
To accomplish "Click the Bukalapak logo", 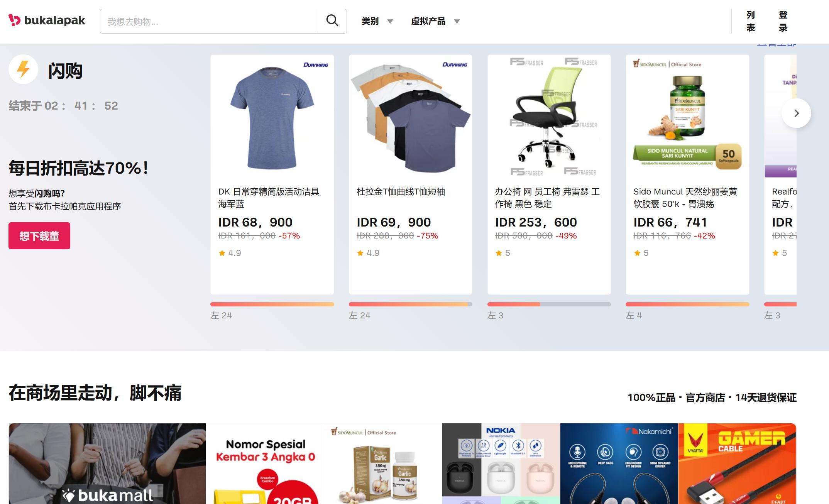I will [46, 21].
